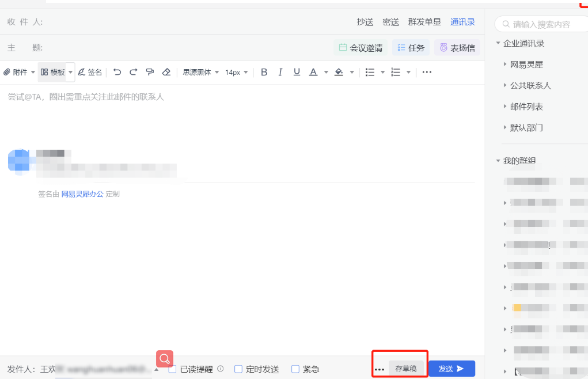Image resolution: width=588 pixels, height=379 pixels.
Task: Send the email with 发送
Action: pyautogui.click(x=452, y=369)
